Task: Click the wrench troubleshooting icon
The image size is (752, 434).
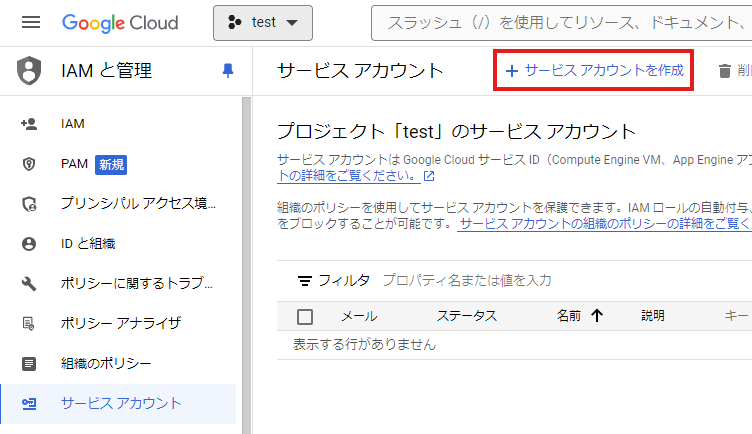Action: (29, 284)
